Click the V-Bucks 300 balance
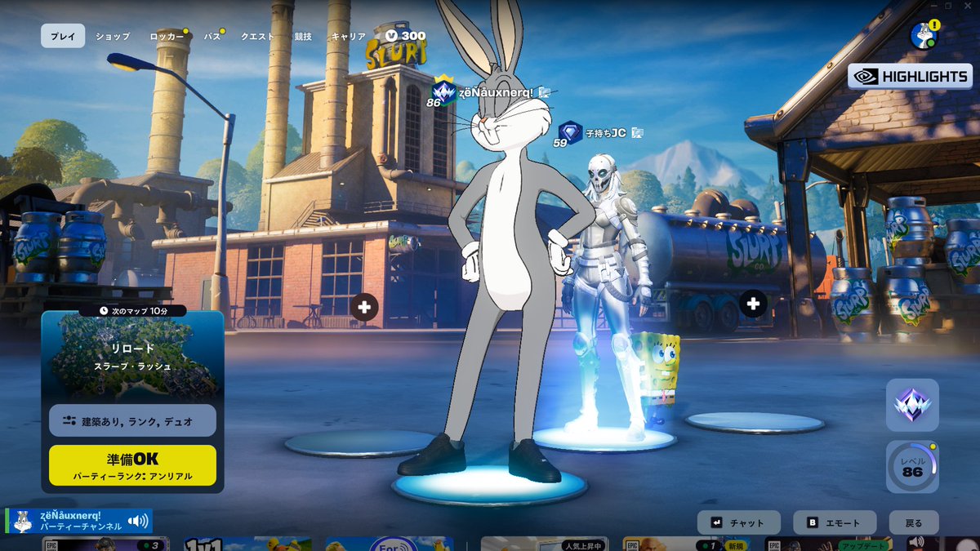This screenshot has width=980, height=551. (406, 36)
